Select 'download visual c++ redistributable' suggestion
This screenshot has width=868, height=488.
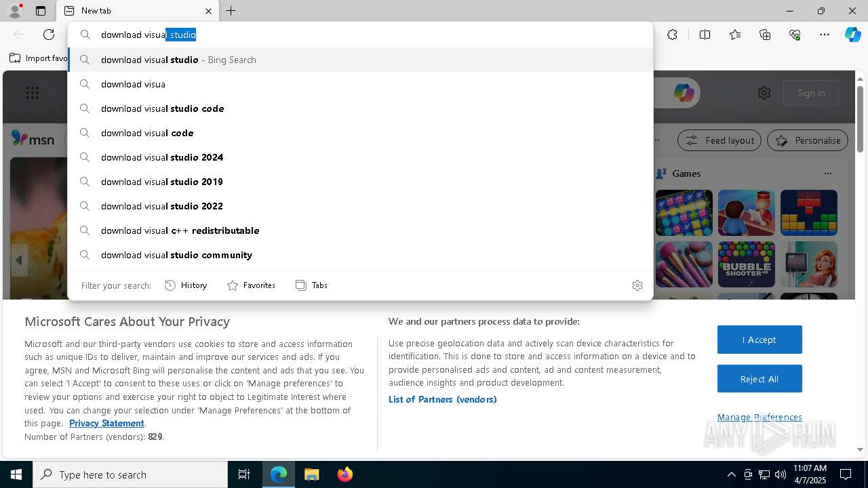tap(360, 230)
